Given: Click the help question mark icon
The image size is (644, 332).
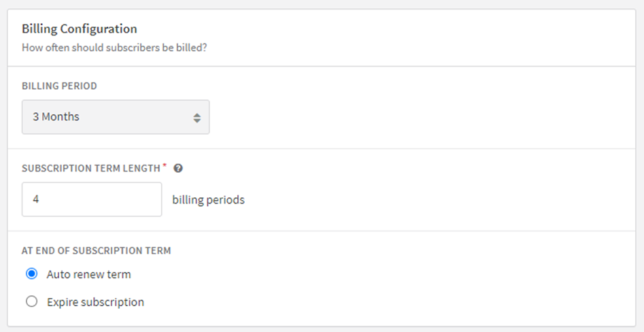Looking at the screenshot, I should (178, 168).
